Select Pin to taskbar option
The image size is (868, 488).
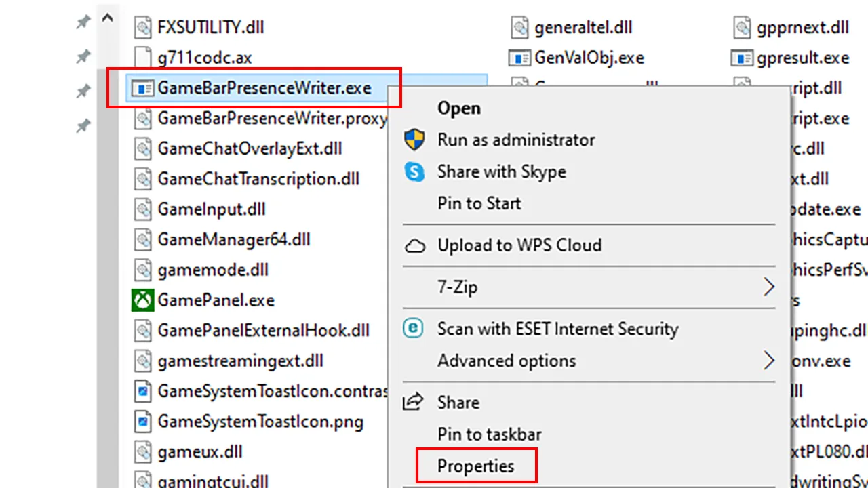point(489,434)
